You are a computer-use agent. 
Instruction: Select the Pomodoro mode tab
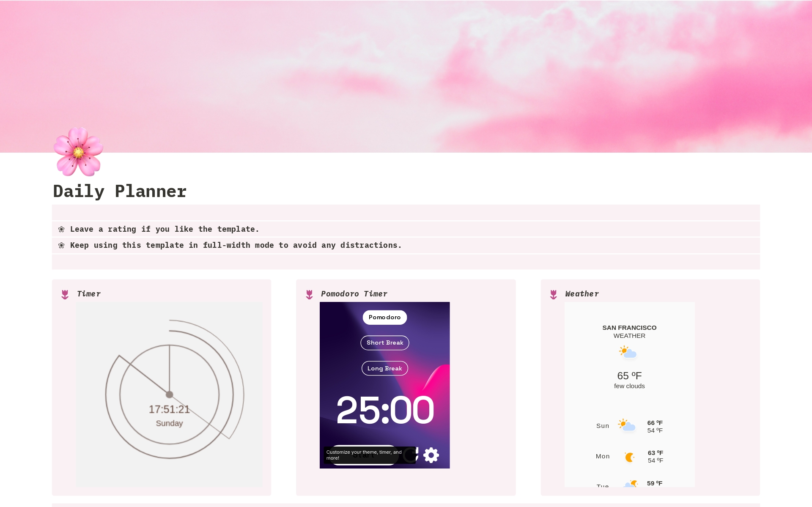coord(384,317)
